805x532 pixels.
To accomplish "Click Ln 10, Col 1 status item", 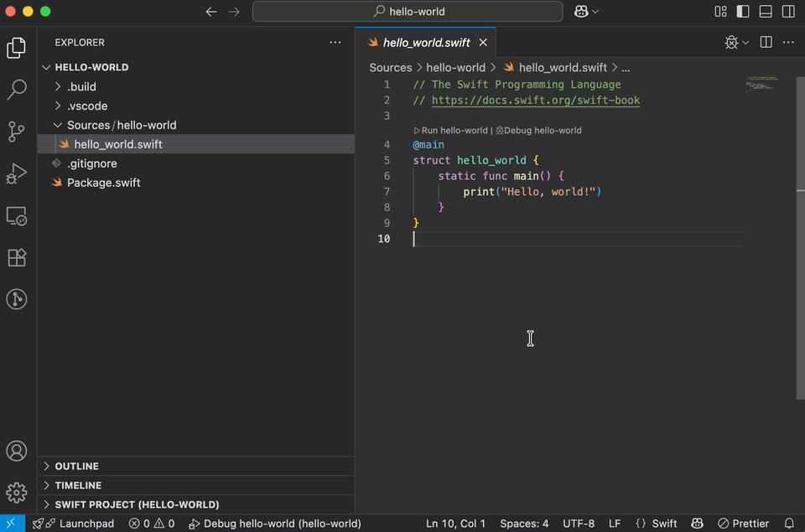I will (x=455, y=524).
